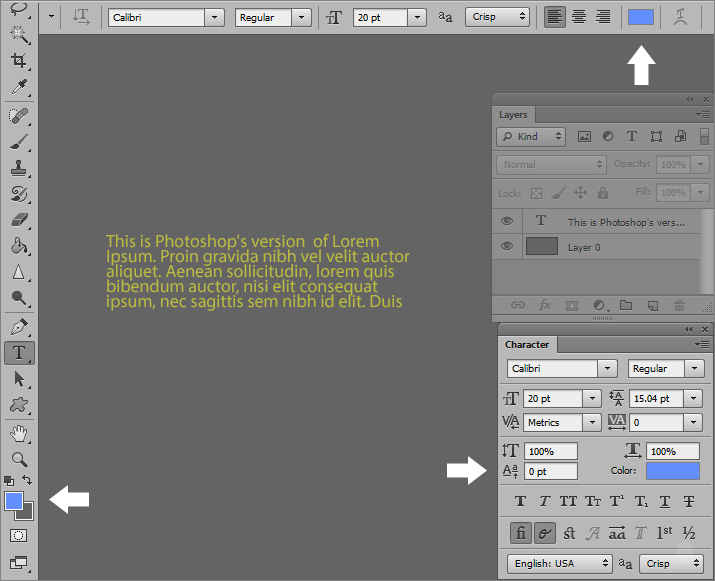Toggle Faux Bold in Character panel

point(520,501)
